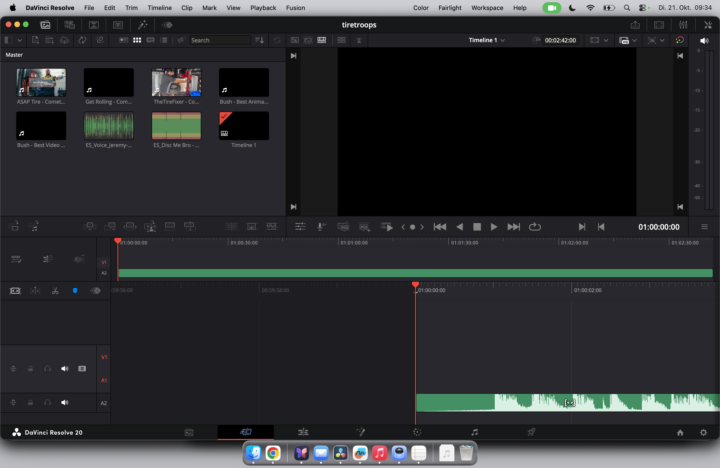The width and height of the screenshot is (720, 468).
Task: Type in the media pool Search field
Action: click(x=220, y=40)
